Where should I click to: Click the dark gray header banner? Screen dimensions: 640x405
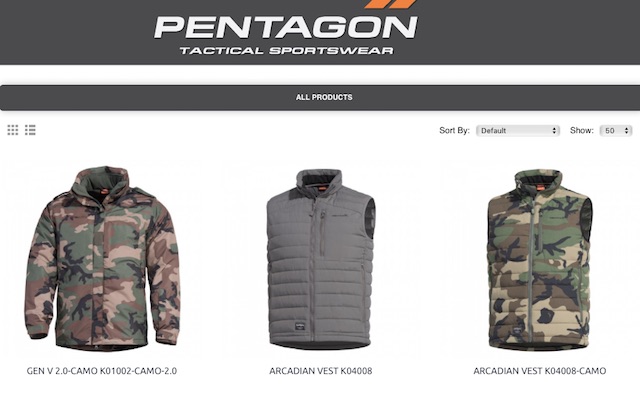[320, 32]
